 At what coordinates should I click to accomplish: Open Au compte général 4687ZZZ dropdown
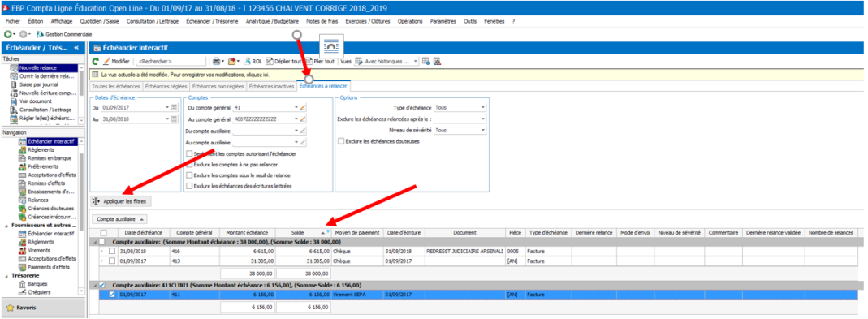point(296,119)
